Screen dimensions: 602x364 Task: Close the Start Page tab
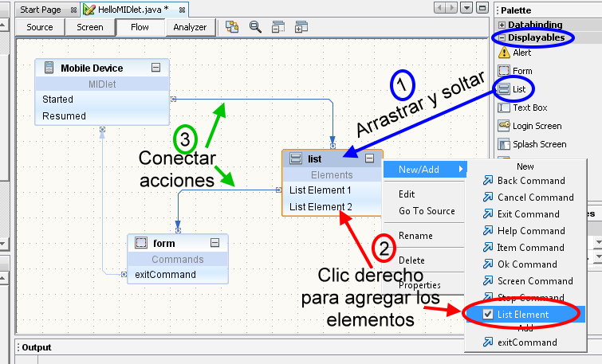pyautogui.click(x=73, y=10)
